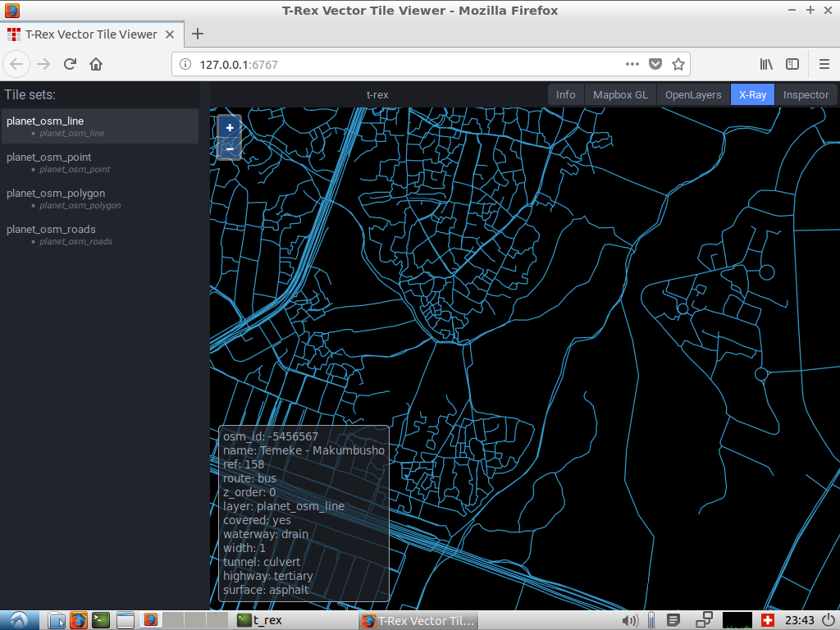Viewport: 840px width, 630px height.
Task: Click the planet_osm_roads layer sub-item
Action: [75, 242]
